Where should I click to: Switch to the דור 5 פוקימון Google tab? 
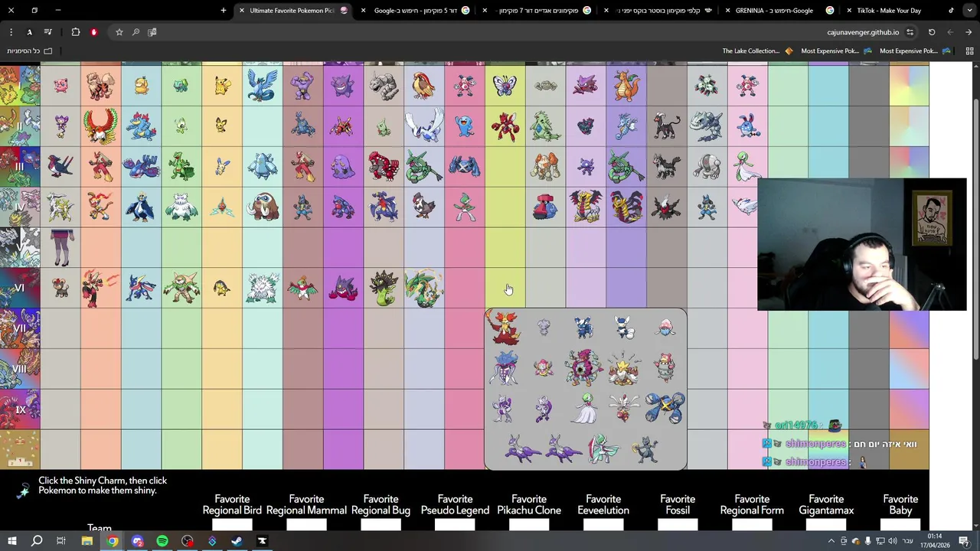pos(414,11)
